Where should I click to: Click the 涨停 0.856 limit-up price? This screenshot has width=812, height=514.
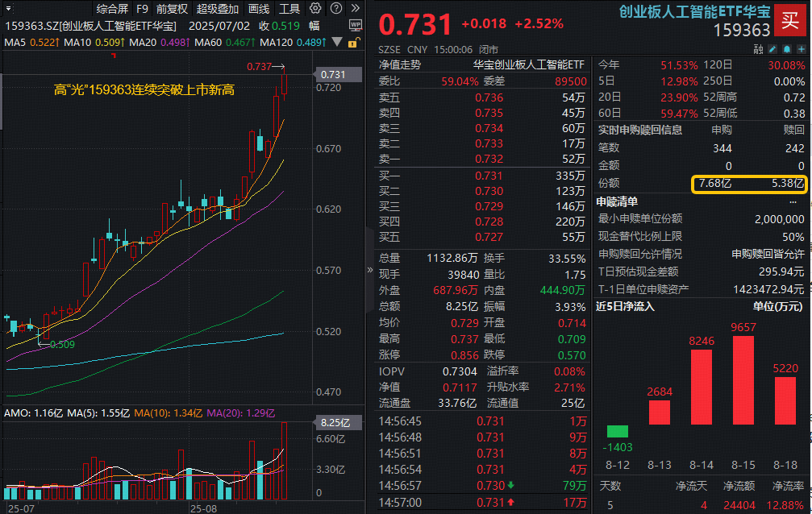coord(464,355)
